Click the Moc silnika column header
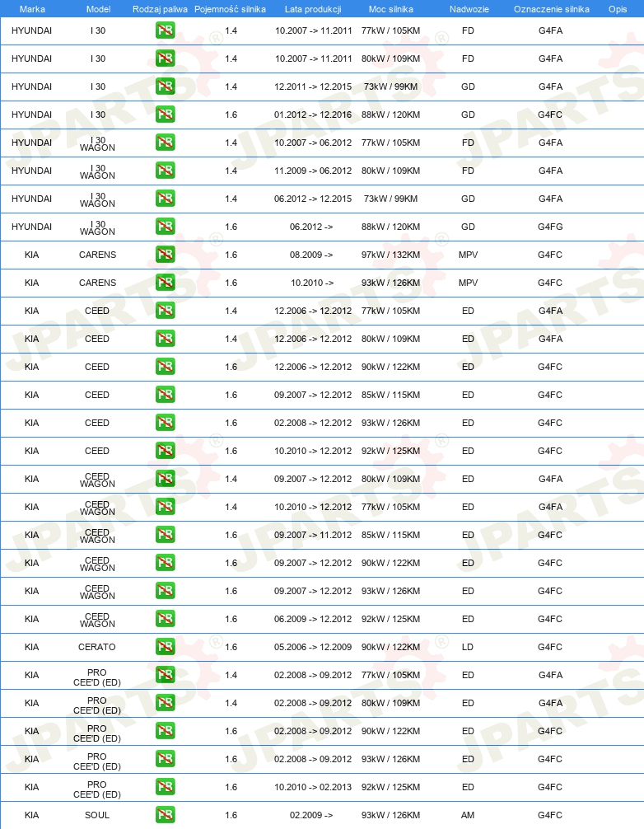 391,9
